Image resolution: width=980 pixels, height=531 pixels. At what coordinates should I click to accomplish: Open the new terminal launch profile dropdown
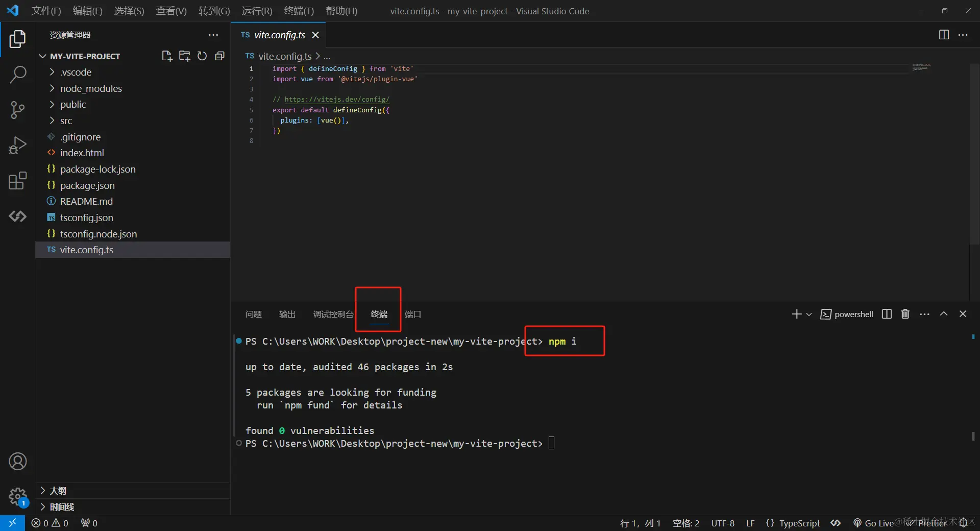(x=809, y=315)
